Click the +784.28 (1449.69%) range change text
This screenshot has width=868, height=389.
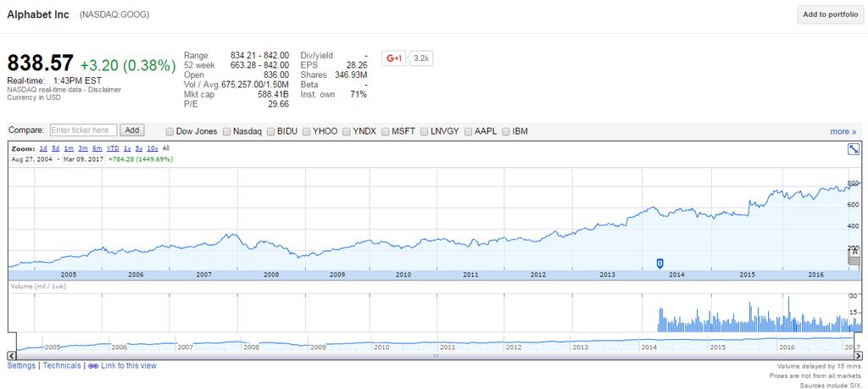click(141, 159)
